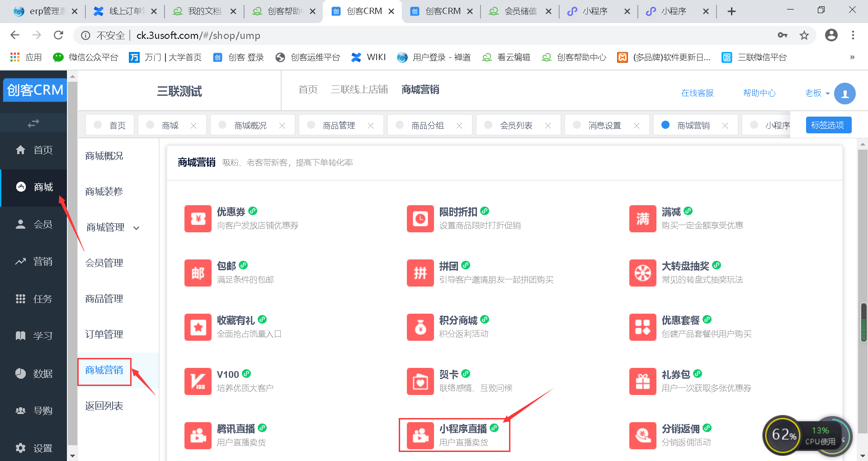This screenshot has height=461, width=868.
Task: Open the 创客帮助中心 bookmark
Action: pos(575,57)
